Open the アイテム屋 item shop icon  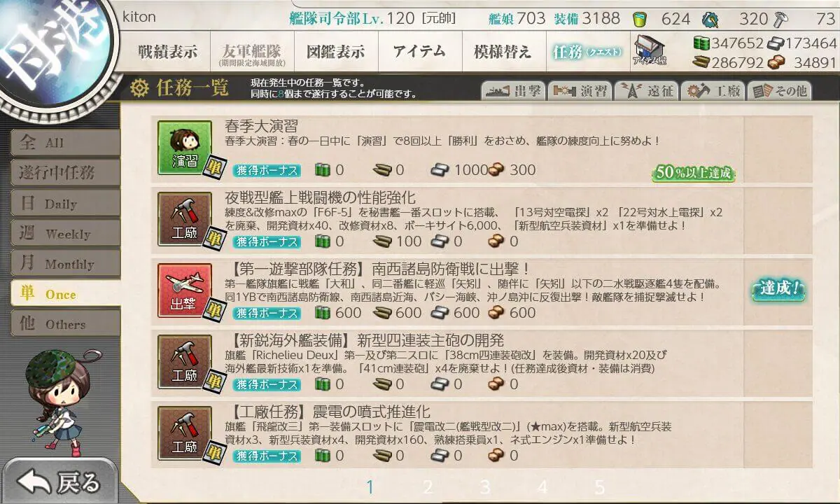[x=650, y=51]
